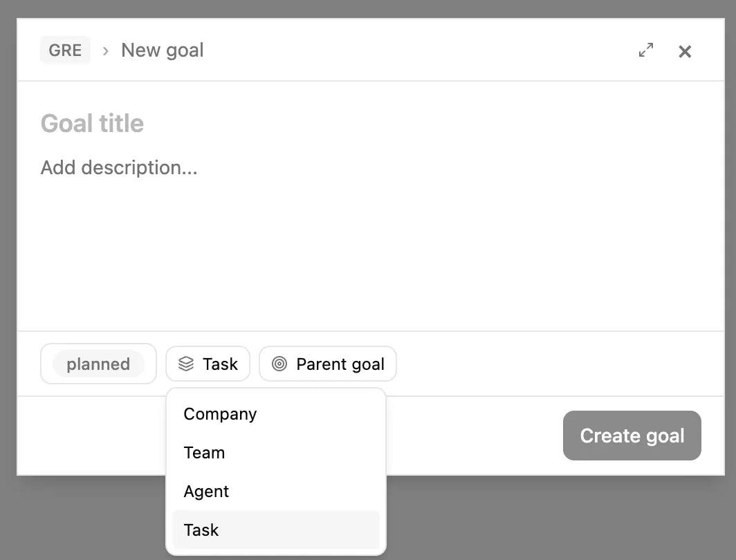Pick Agent as the goal level
736x560 pixels.
(x=206, y=492)
